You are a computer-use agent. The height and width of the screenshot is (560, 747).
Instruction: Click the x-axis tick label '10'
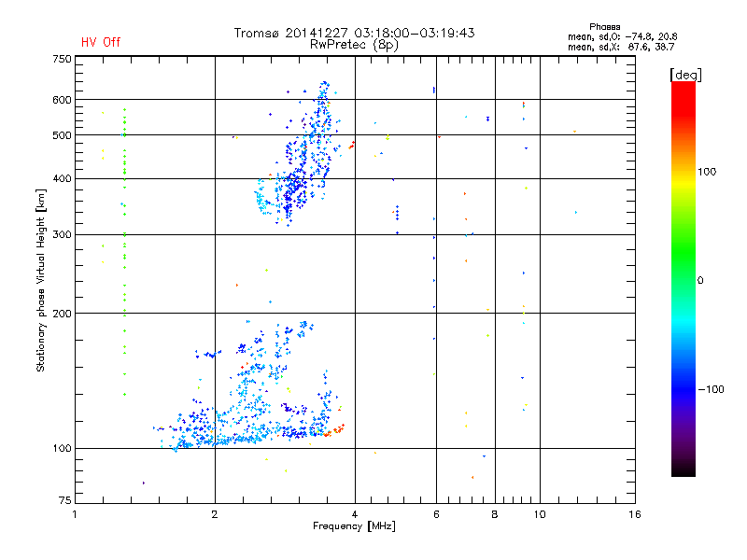[x=540, y=514]
